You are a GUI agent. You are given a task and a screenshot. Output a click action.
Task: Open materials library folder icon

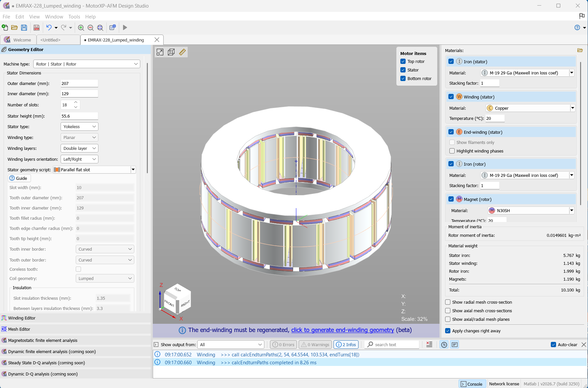pos(580,50)
